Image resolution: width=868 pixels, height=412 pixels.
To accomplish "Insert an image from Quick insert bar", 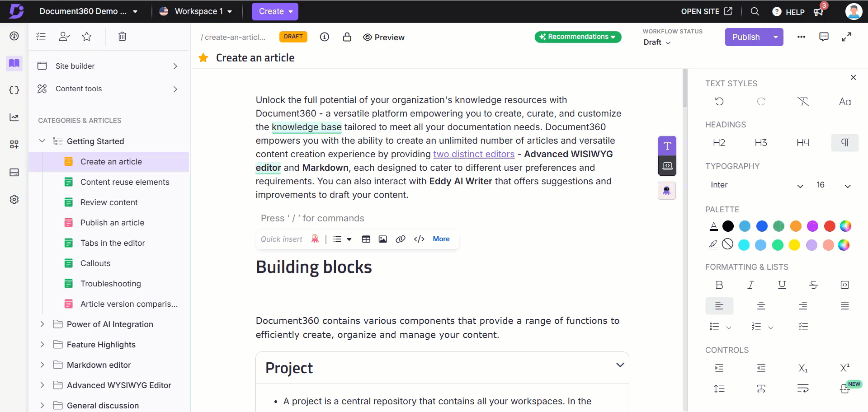I will (x=382, y=239).
